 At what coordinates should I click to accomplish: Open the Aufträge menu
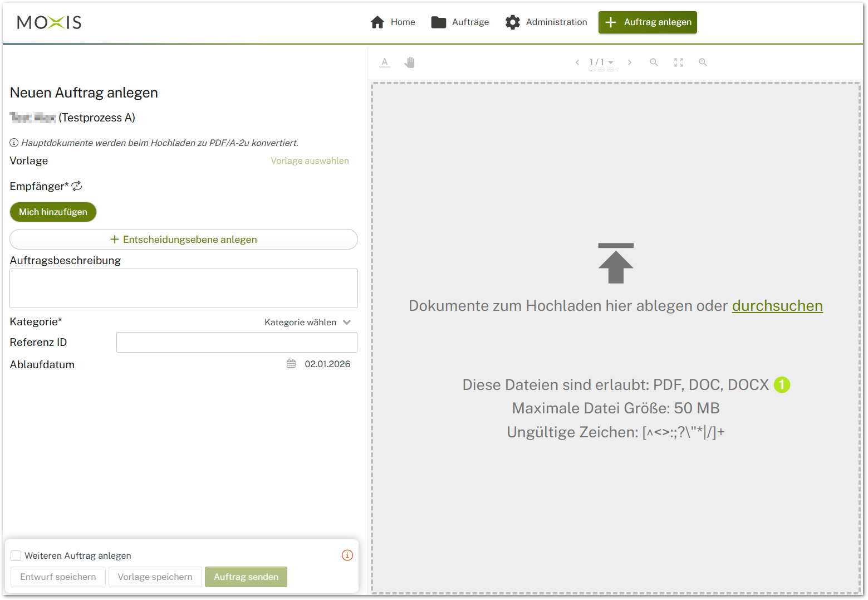point(460,22)
